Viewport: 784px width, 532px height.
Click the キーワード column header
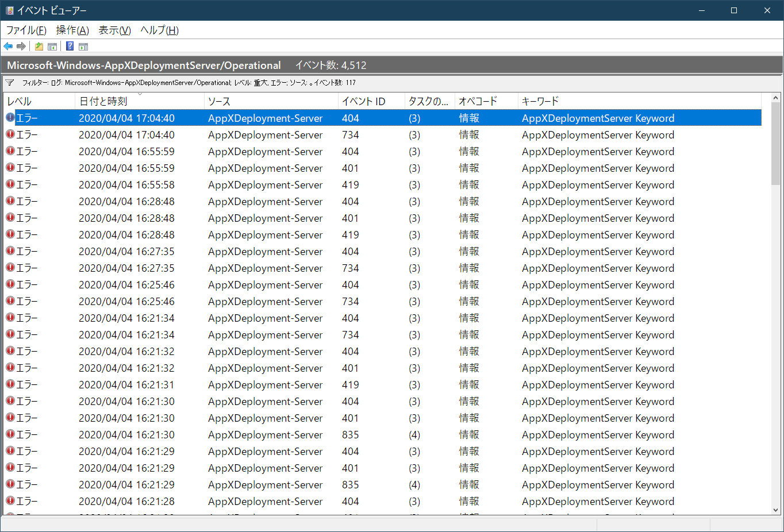click(540, 102)
